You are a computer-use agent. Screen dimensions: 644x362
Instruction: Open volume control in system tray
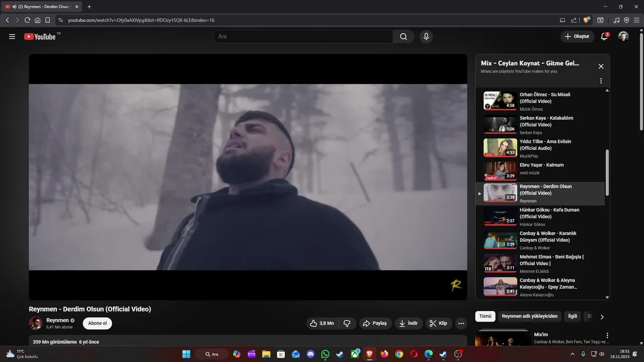pyautogui.click(x=601, y=354)
